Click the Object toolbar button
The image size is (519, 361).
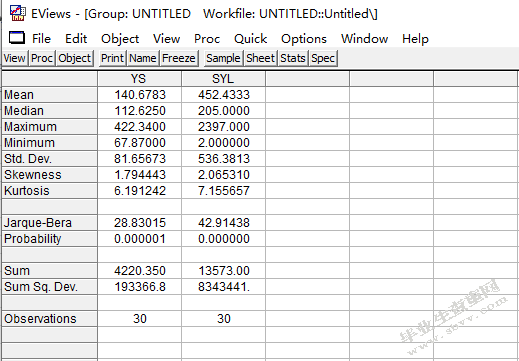75,58
